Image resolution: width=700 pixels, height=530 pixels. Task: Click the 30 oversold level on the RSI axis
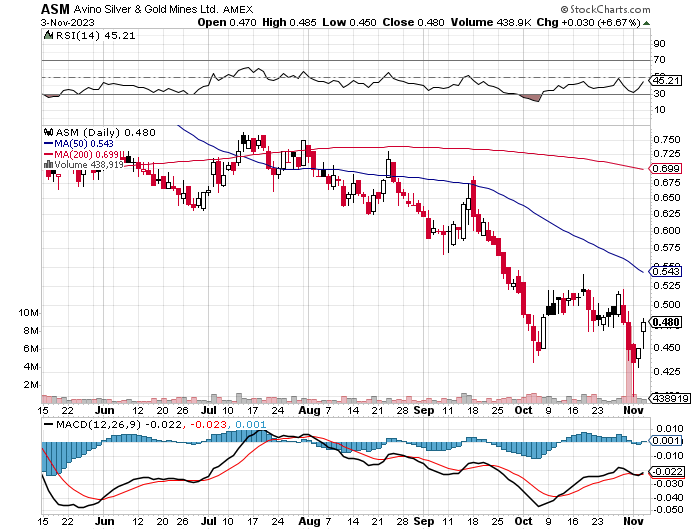(659, 93)
